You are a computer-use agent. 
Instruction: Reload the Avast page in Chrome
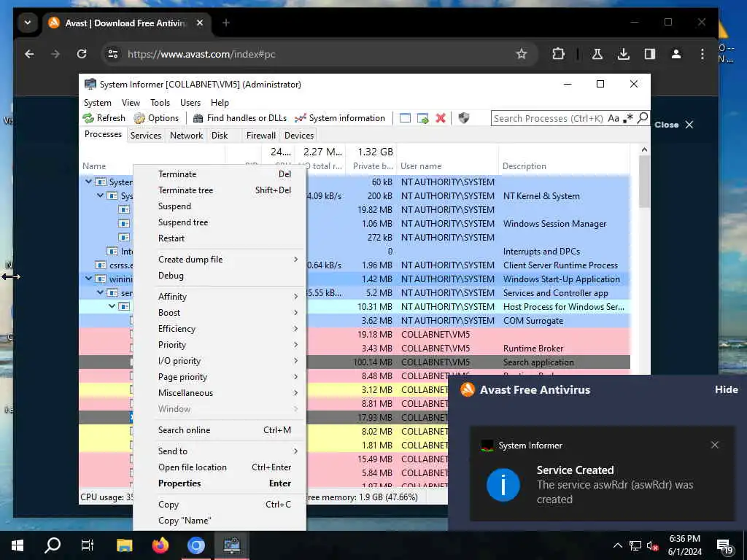coord(82,54)
